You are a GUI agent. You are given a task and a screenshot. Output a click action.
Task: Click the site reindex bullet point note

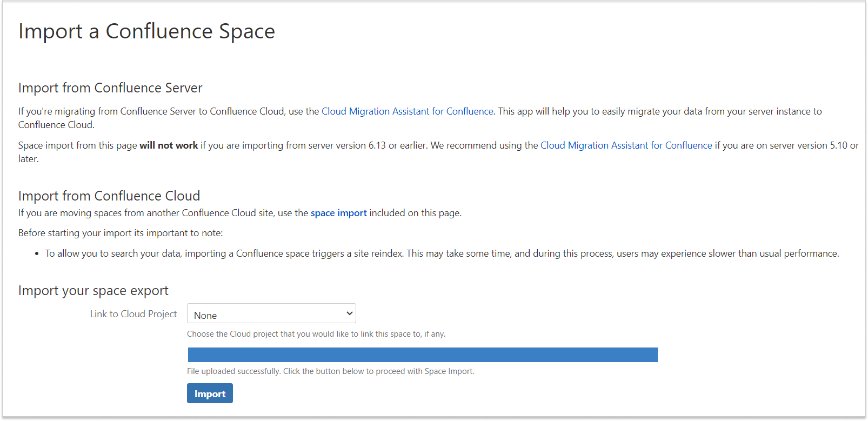point(442,253)
